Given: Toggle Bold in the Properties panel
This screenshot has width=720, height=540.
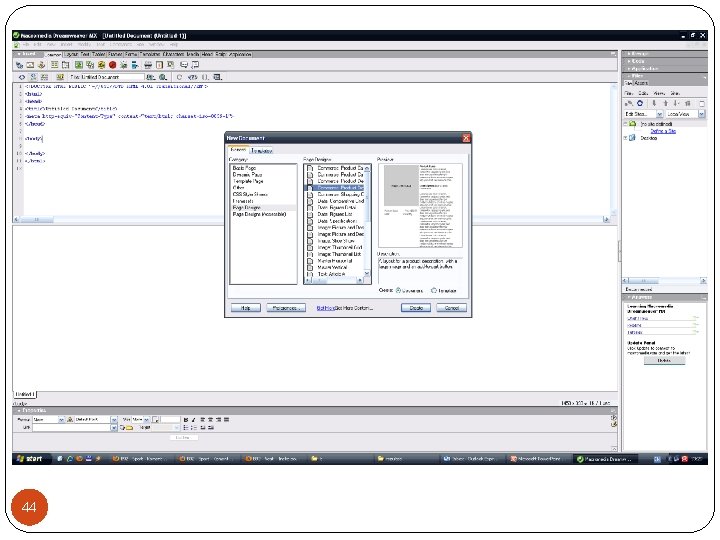Looking at the screenshot, I should click(x=186, y=420).
